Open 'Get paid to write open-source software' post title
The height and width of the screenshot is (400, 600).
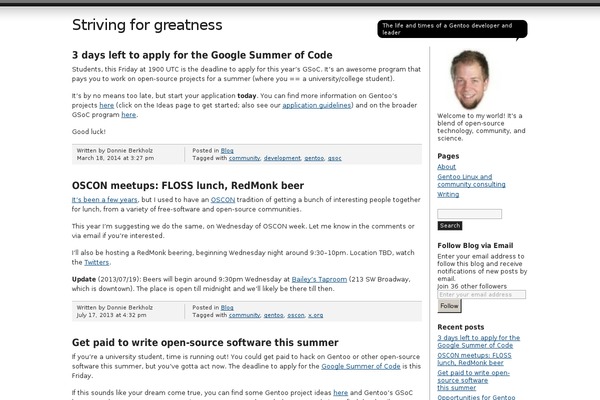tap(205, 343)
